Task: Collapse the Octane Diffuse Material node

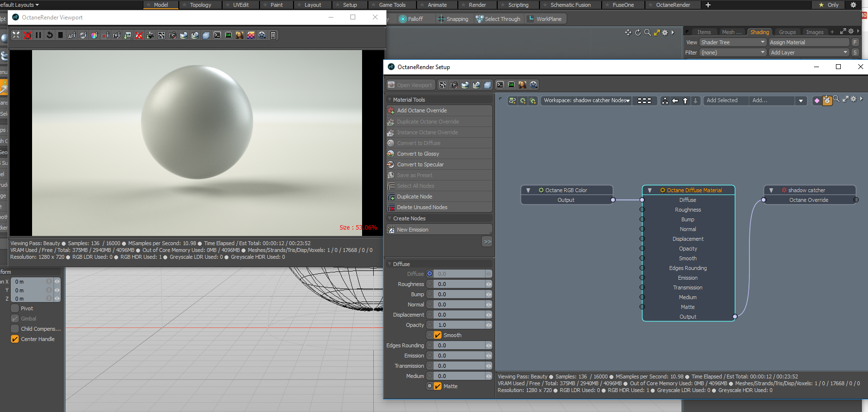Action: coord(650,190)
